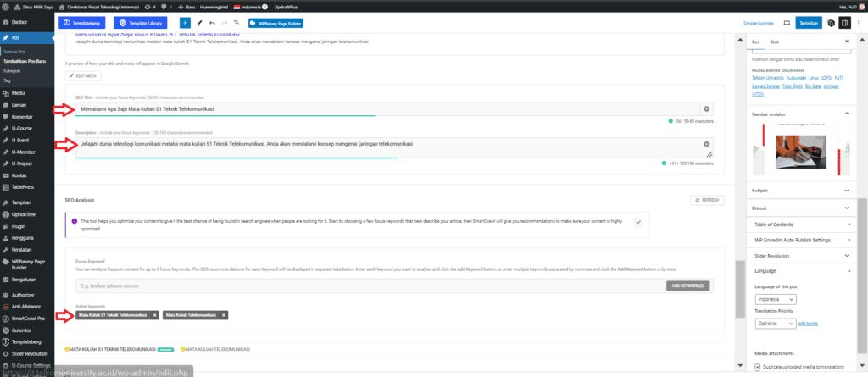Switch to the Pos tab in sidebar

click(755, 42)
